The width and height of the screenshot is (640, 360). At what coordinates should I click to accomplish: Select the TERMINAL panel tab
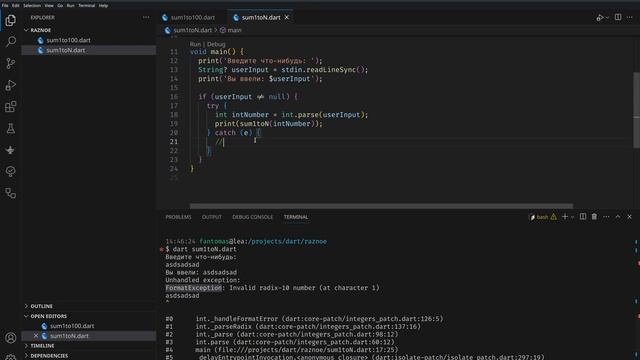point(296,217)
